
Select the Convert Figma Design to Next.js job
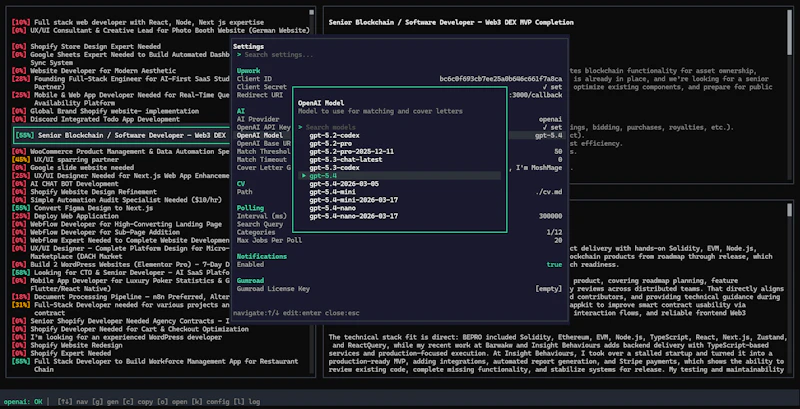click(x=82, y=208)
